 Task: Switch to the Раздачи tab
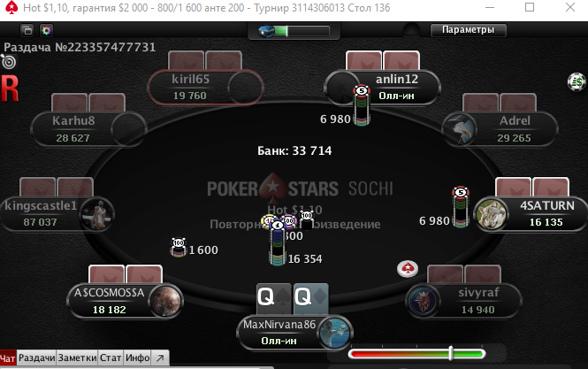37,357
